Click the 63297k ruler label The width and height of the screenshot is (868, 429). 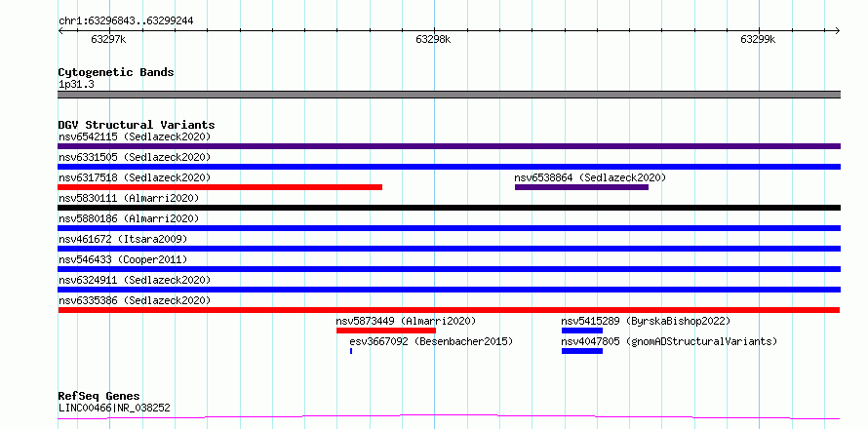coord(108,39)
